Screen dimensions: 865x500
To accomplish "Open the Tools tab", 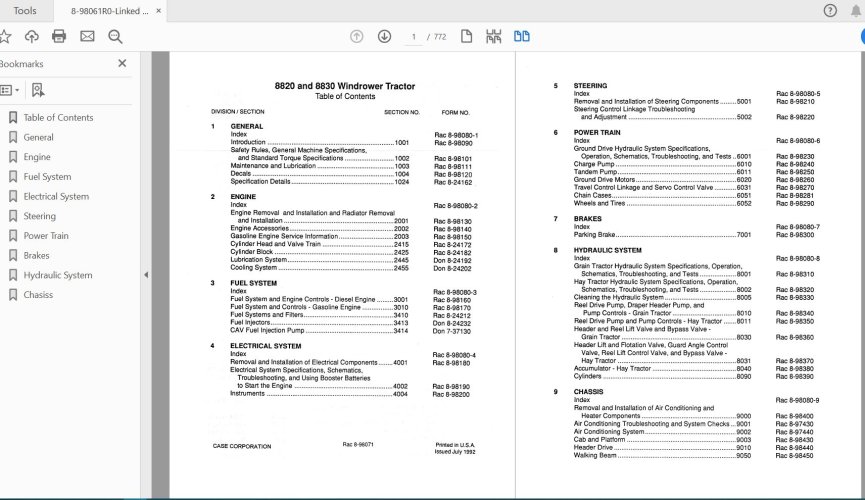I will (x=25, y=10).
